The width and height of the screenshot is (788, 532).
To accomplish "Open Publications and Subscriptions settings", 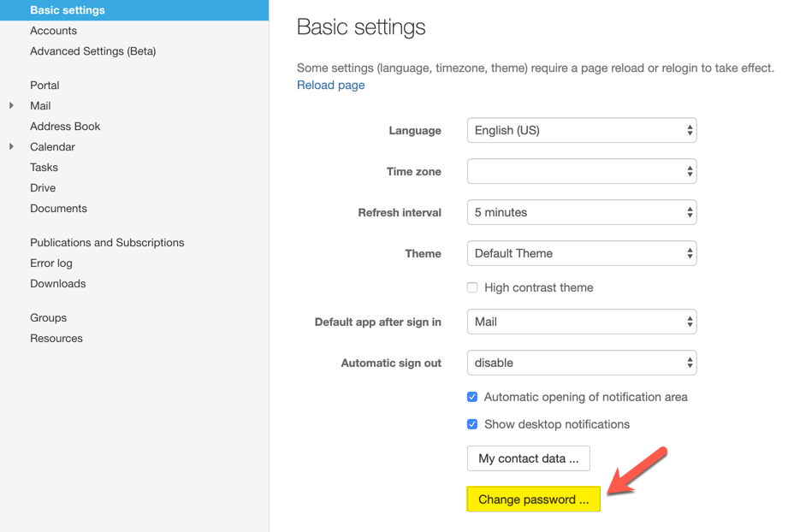I will [x=107, y=243].
